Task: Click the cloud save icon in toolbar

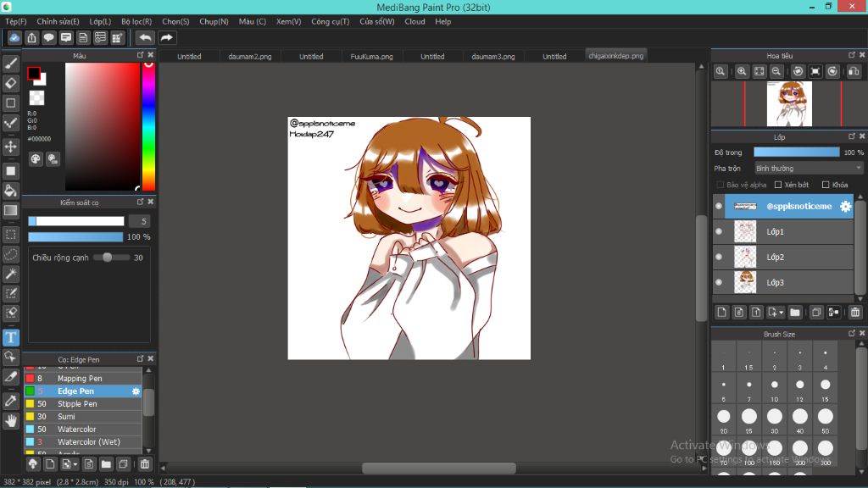Action: (x=14, y=37)
